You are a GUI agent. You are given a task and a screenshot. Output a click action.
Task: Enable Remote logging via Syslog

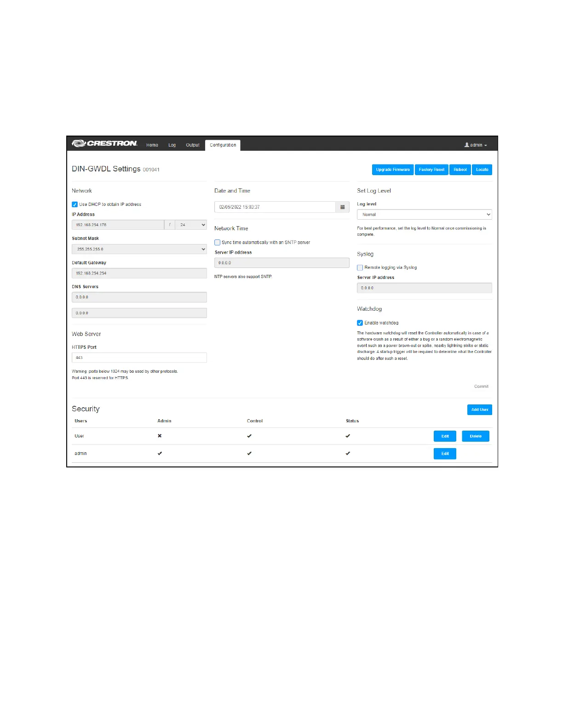pos(360,267)
